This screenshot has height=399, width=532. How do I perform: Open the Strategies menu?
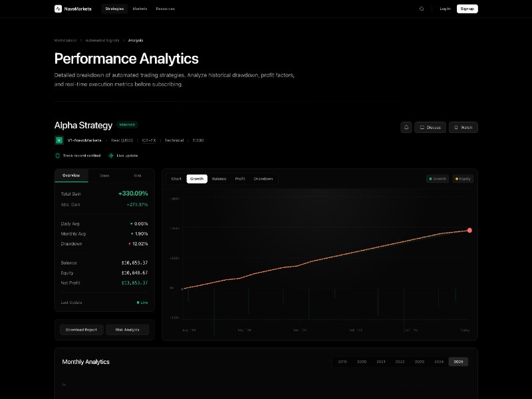[114, 9]
